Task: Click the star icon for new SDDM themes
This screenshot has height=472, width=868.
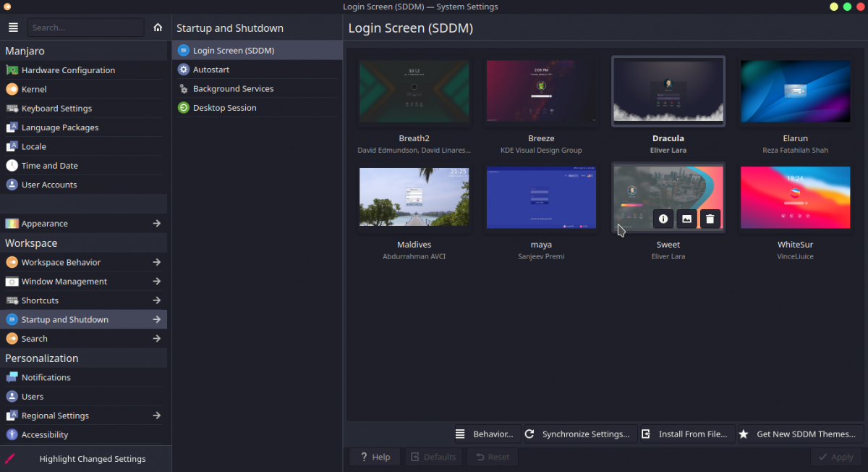Action: click(744, 434)
